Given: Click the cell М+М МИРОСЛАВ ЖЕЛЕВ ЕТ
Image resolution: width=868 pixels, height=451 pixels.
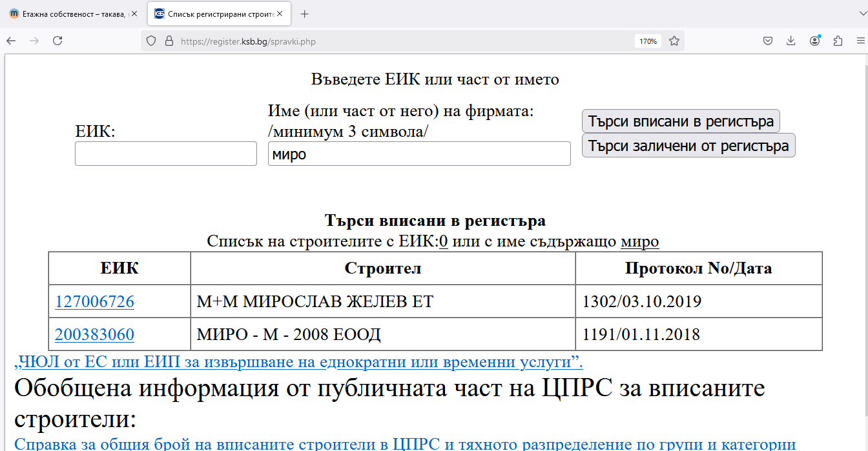Looking at the screenshot, I should coord(383,301).
